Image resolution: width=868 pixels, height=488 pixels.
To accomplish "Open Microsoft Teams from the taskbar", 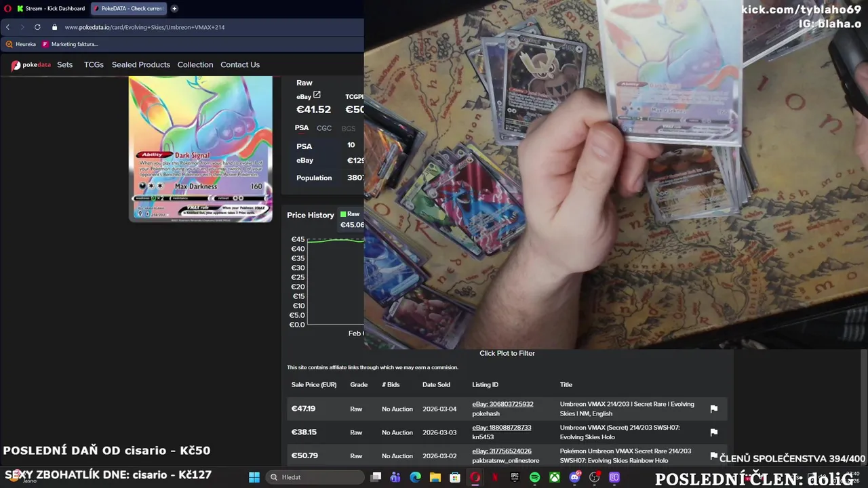I will point(395,477).
